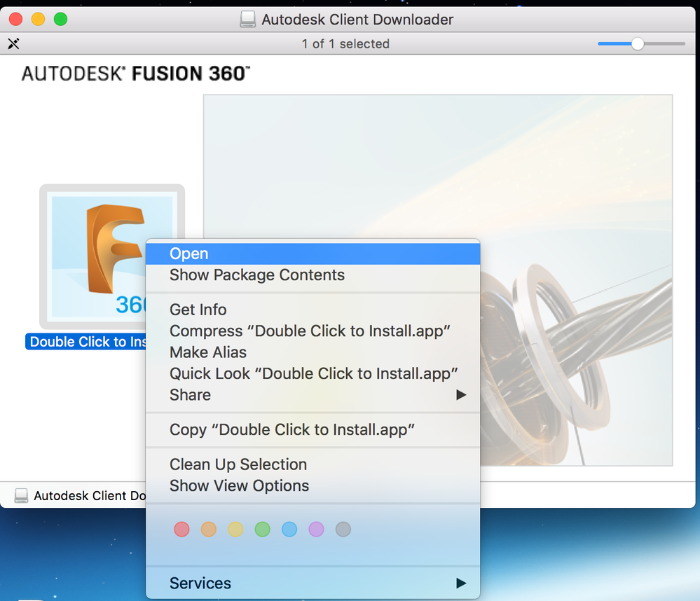Apply the gray tag color
The height and width of the screenshot is (601, 700).
click(x=343, y=530)
